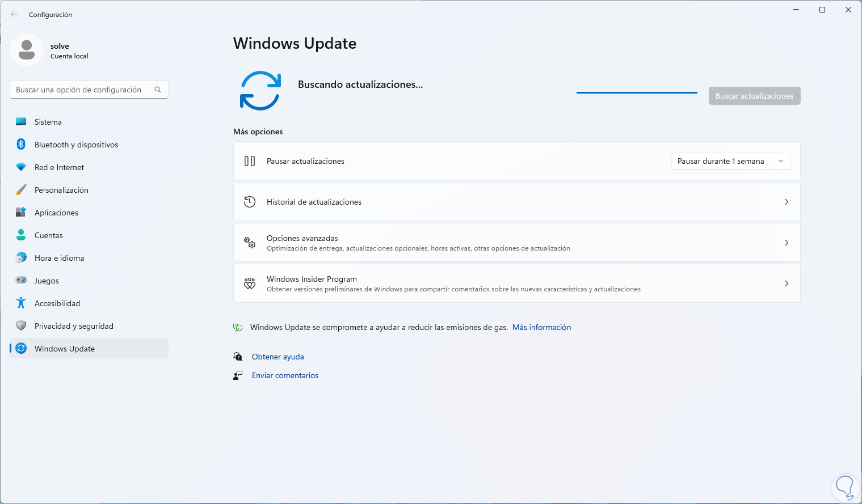Click the history clock icon
862x504 pixels.
pos(250,202)
